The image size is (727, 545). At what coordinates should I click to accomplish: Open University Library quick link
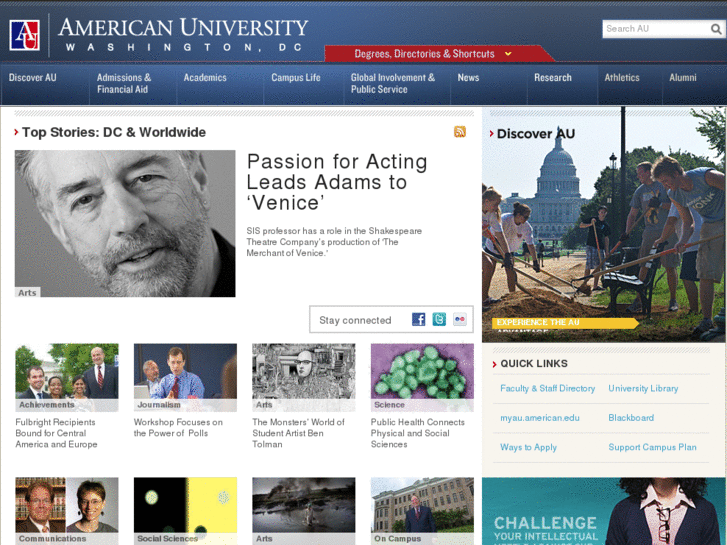643,389
